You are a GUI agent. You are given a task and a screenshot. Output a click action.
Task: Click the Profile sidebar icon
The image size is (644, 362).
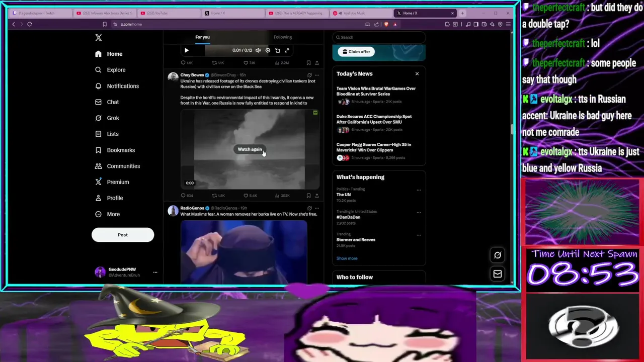coord(98,198)
